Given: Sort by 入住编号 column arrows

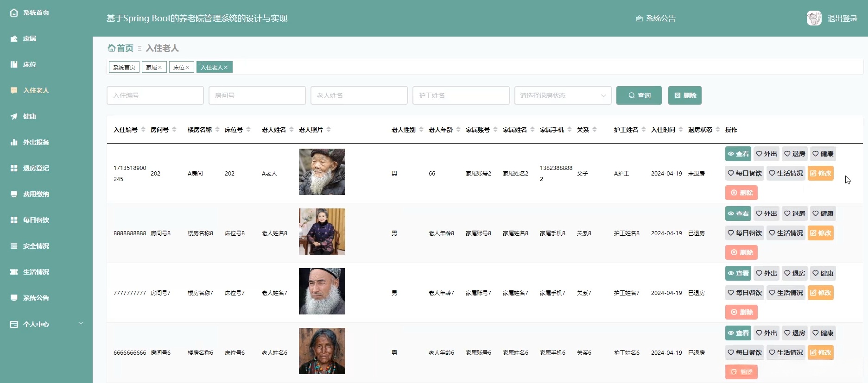Looking at the screenshot, I should 143,130.
